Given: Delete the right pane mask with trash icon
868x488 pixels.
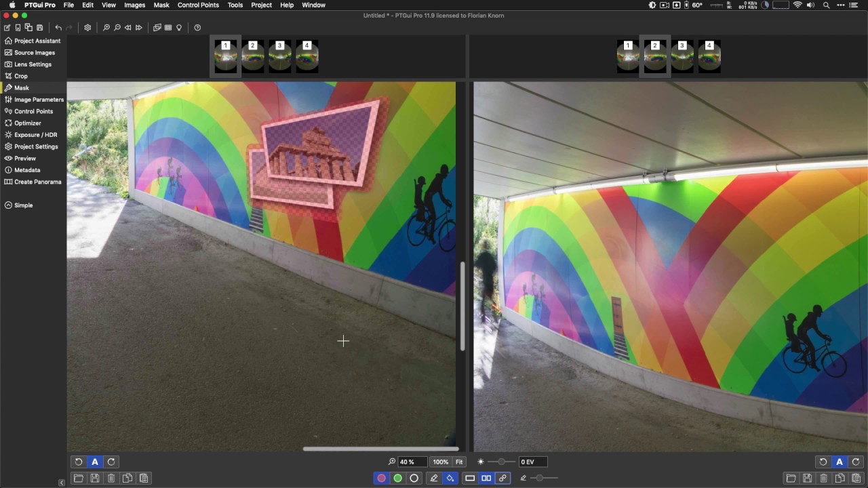Looking at the screenshot, I should pyautogui.click(x=823, y=478).
